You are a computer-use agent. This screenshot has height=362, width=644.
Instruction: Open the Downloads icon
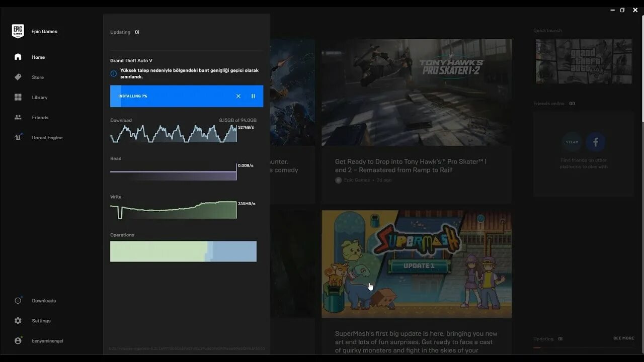18,300
